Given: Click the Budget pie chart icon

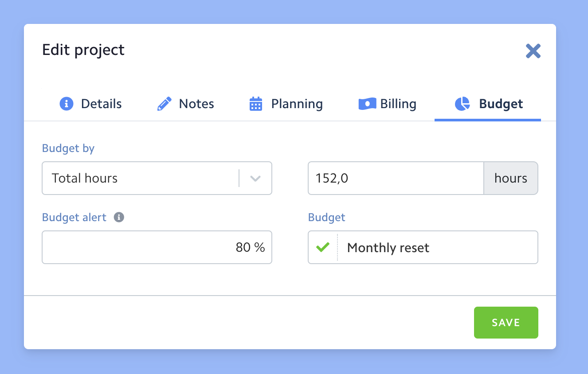Looking at the screenshot, I should [x=462, y=104].
